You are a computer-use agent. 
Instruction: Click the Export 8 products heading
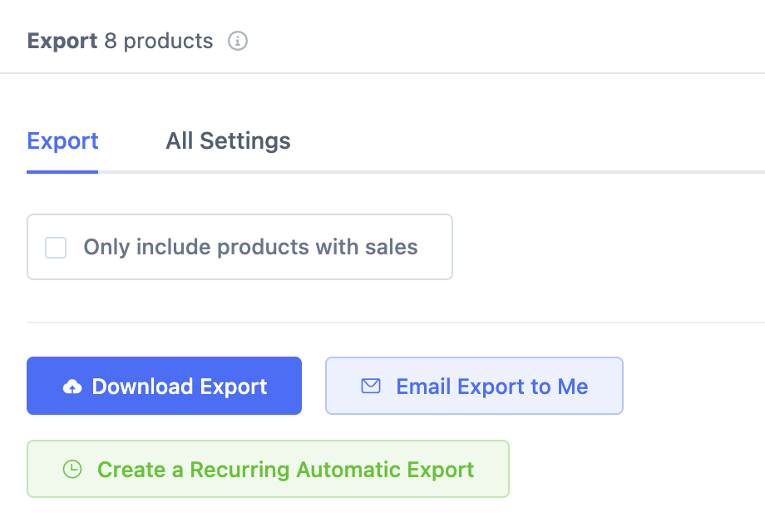click(x=121, y=40)
